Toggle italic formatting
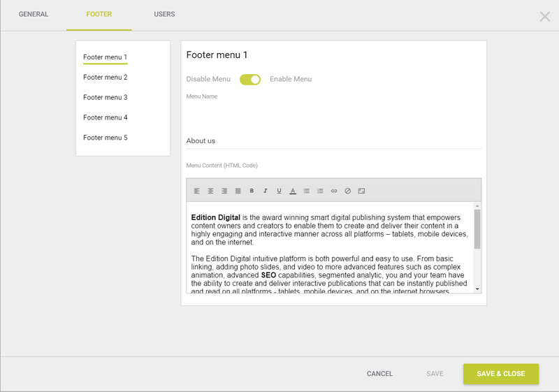559x392 pixels. (x=266, y=191)
